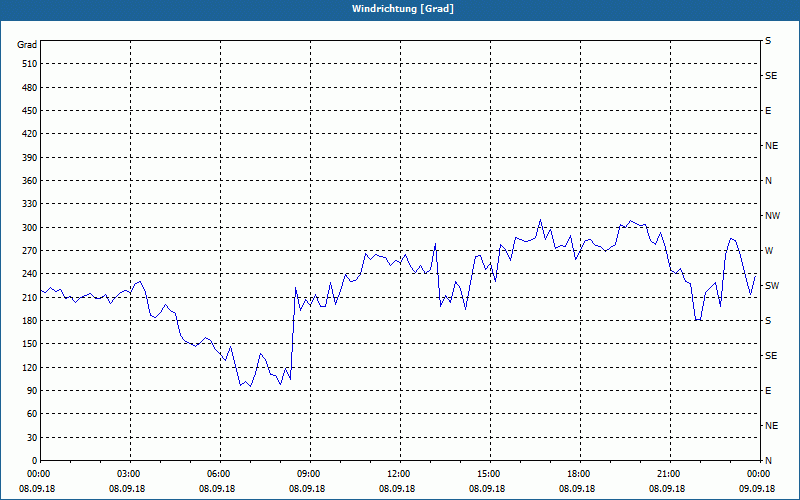Click the 450 degree axis label
The width and height of the screenshot is (800, 500).
pyautogui.click(x=30, y=111)
